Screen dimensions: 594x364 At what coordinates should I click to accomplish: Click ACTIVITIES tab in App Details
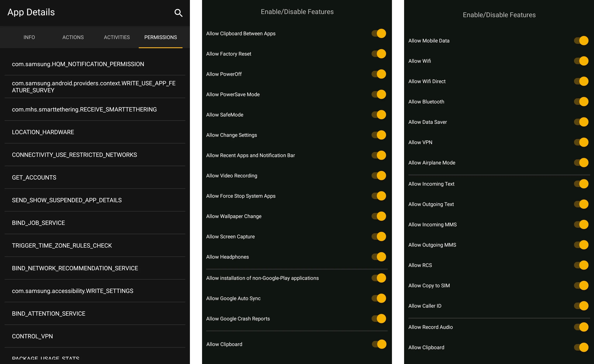point(117,37)
